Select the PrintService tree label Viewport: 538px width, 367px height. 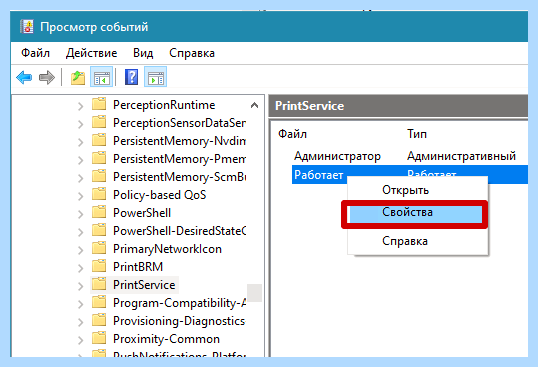point(144,285)
